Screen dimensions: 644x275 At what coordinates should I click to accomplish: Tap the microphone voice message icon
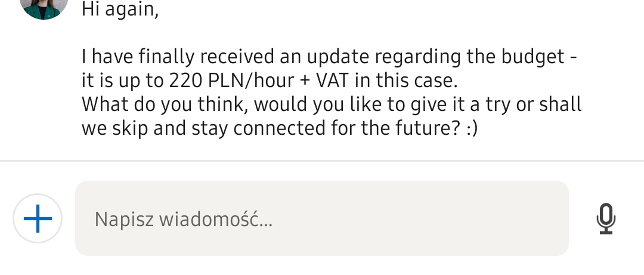click(x=606, y=218)
